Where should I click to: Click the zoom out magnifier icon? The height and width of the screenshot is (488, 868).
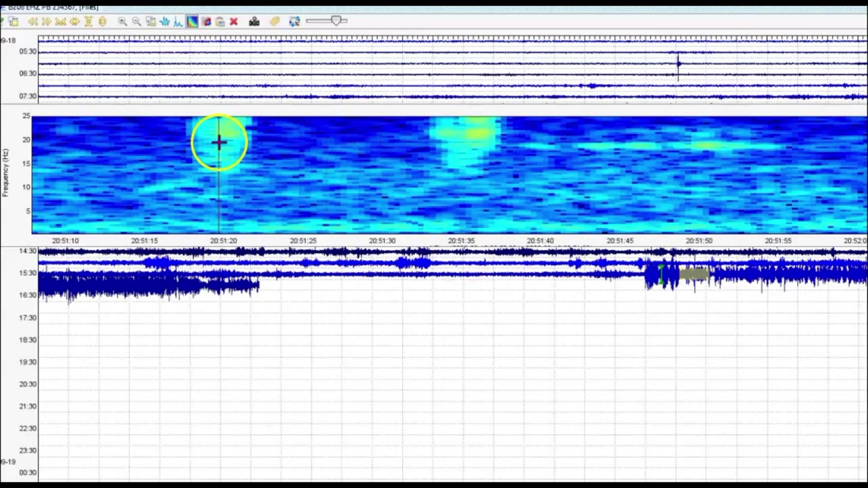click(136, 22)
